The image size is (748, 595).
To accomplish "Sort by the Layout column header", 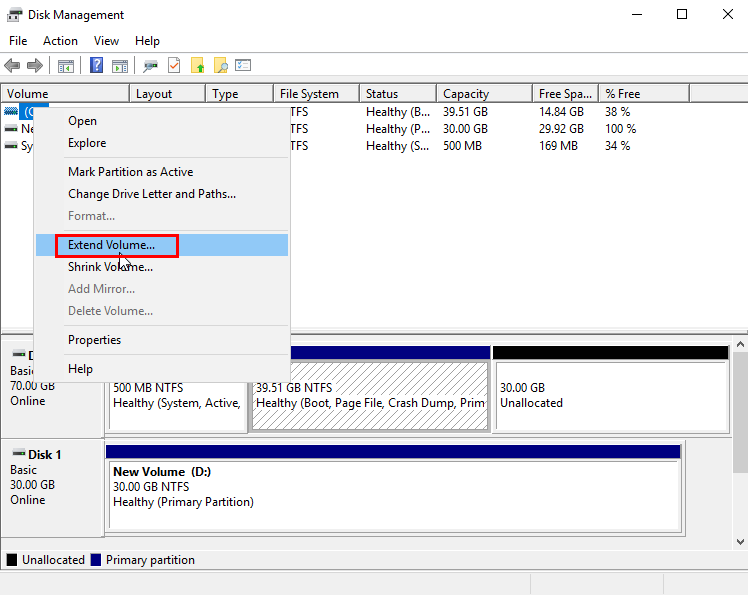I will click(x=168, y=94).
